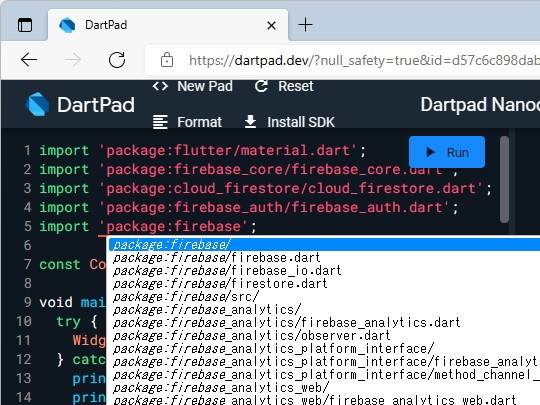540x405 pixels.
Task: Format the code
Action: [187, 122]
